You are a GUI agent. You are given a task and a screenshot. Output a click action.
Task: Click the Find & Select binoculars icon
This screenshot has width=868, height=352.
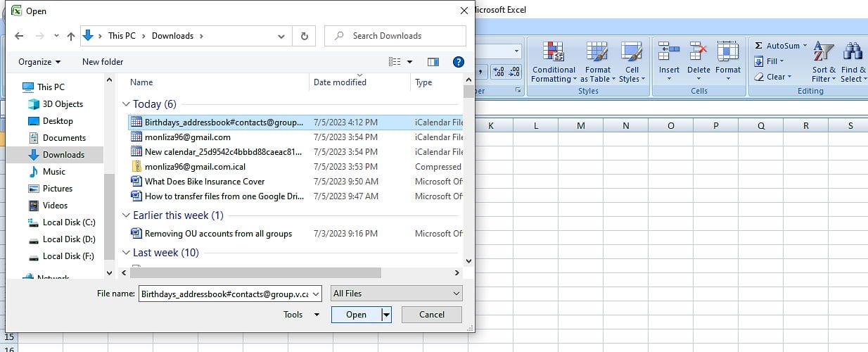(853, 52)
